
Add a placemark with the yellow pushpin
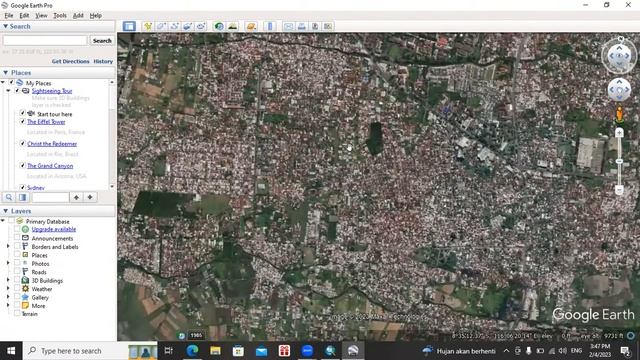pos(148,26)
